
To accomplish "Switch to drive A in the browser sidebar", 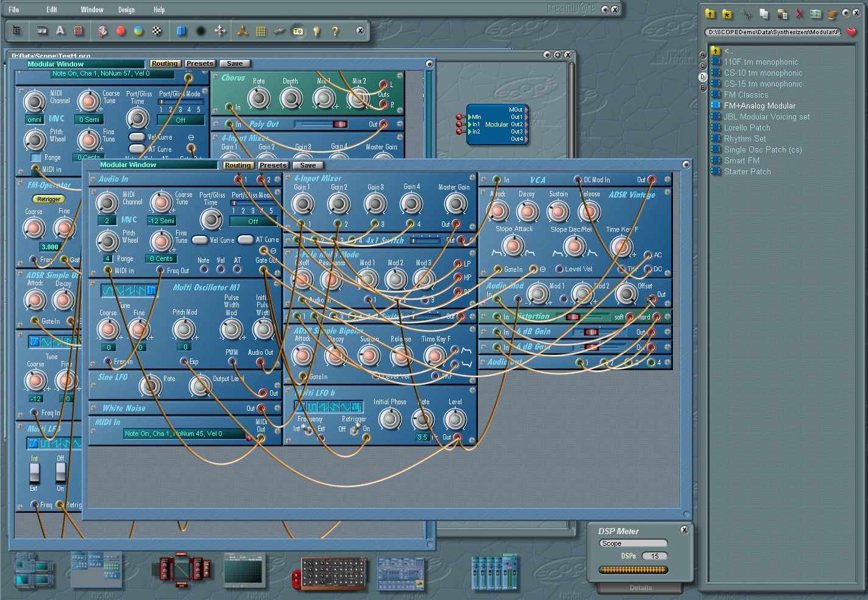I will pos(702,55).
